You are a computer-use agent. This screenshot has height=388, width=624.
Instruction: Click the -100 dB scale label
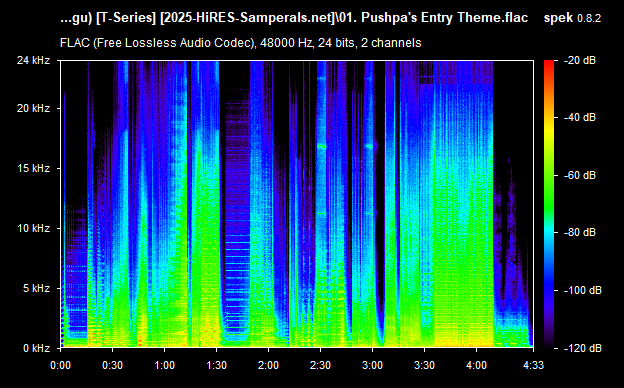583,291
